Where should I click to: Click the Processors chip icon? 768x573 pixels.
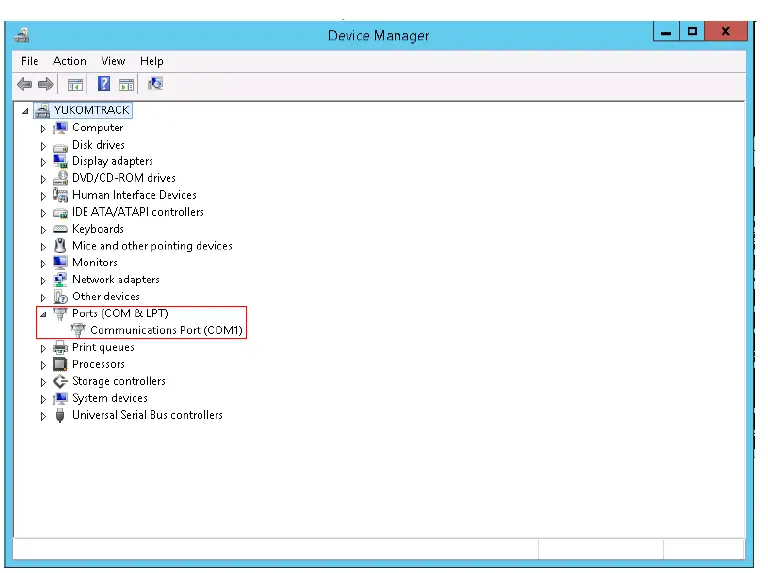(60, 364)
